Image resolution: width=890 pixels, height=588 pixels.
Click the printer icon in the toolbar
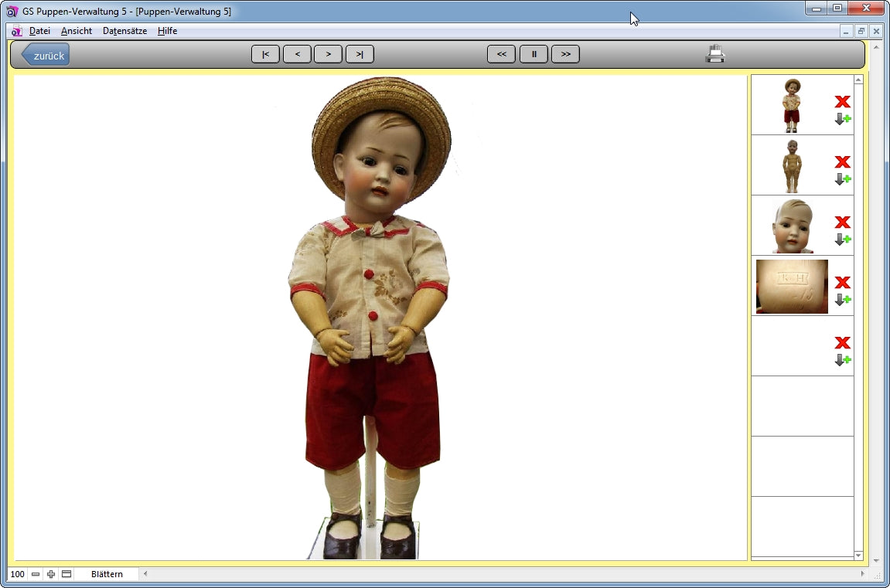point(715,54)
